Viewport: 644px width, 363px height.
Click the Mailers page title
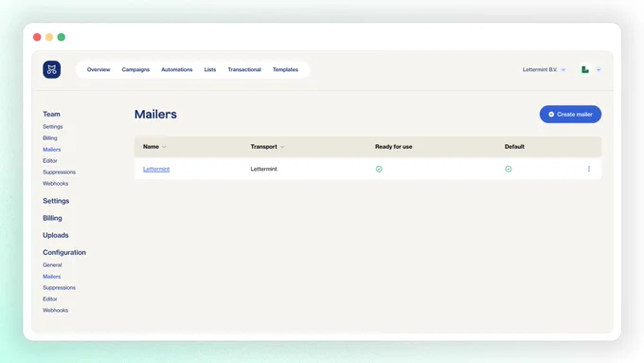[155, 115]
